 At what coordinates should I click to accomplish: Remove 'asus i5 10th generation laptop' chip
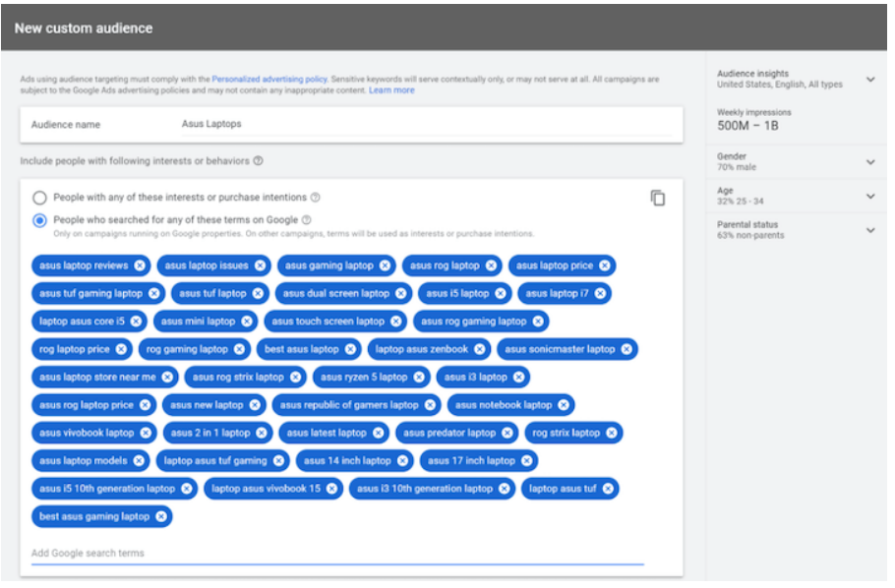point(187,490)
